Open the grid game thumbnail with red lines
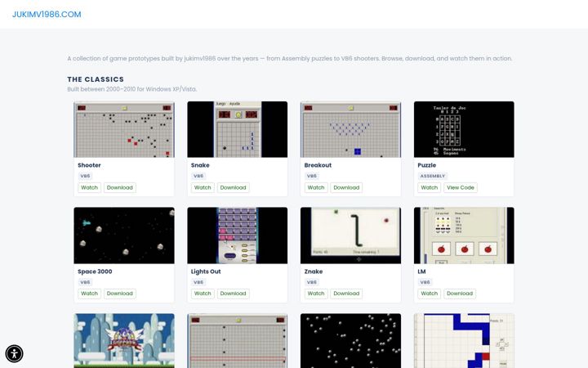 pos(238,340)
